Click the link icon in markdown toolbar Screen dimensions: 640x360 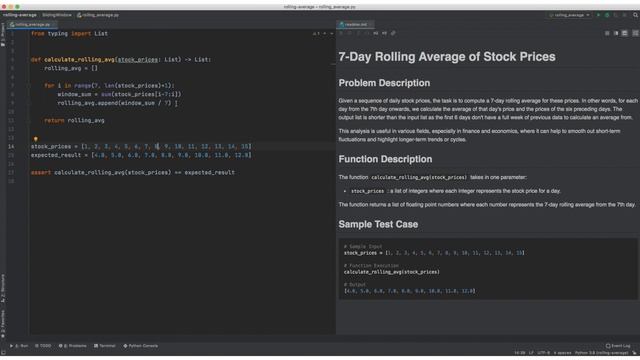point(393,33)
